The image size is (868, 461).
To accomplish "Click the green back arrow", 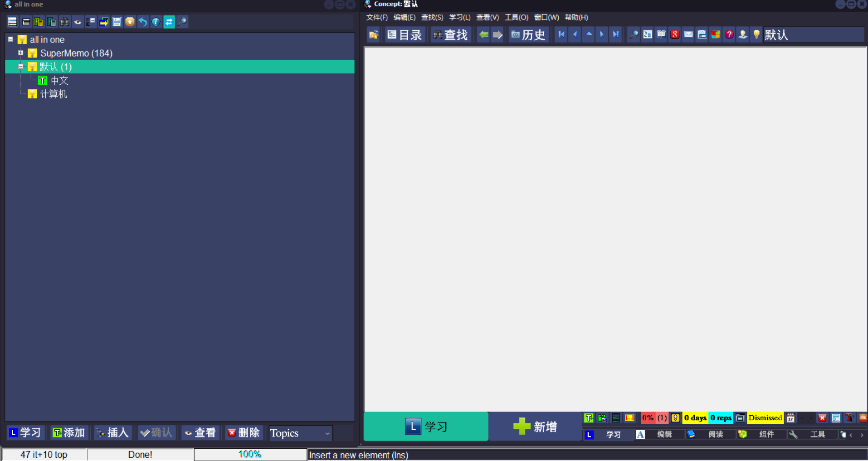I will [x=484, y=35].
